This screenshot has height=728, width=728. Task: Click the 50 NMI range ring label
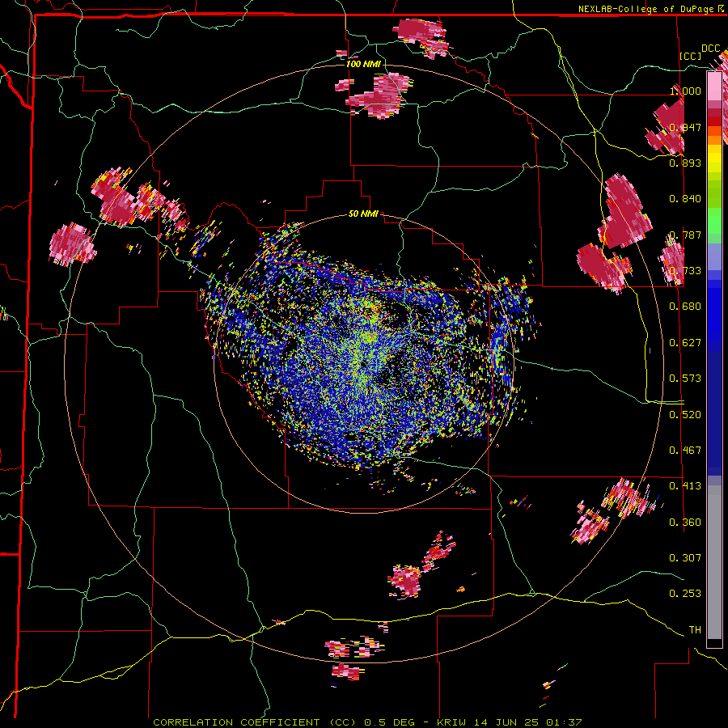363,214
